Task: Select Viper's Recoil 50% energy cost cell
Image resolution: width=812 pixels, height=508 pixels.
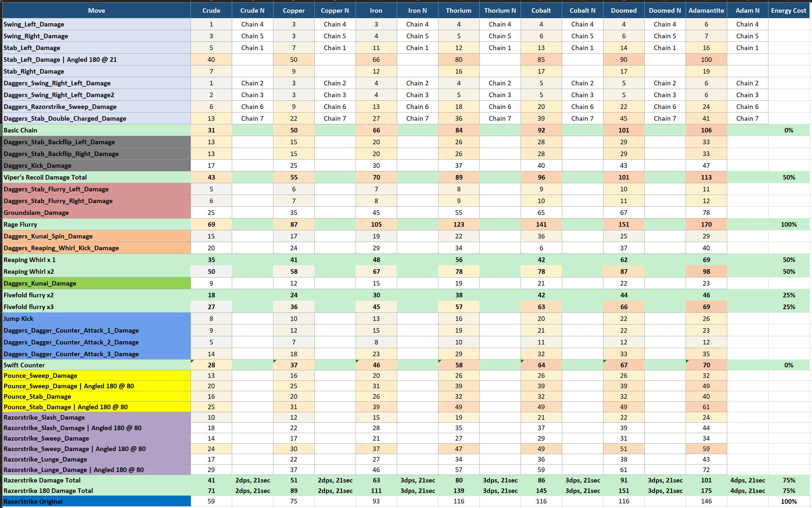Action: coord(788,177)
